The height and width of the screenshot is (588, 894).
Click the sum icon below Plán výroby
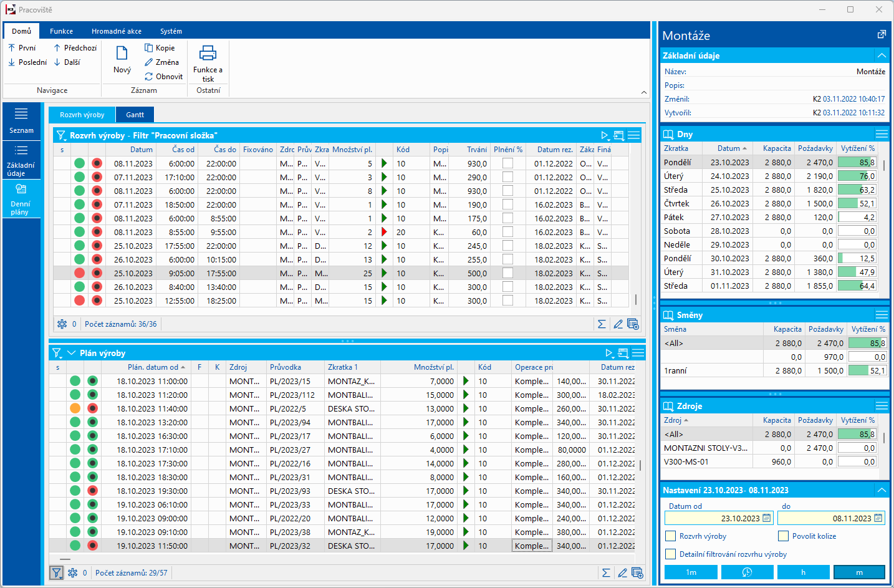[x=605, y=573]
